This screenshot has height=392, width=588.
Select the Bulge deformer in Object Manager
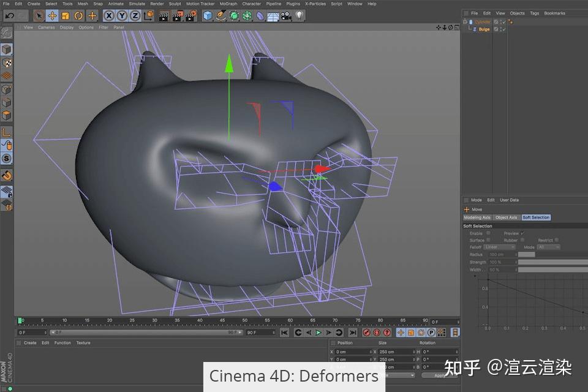click(x=484, y=29)
